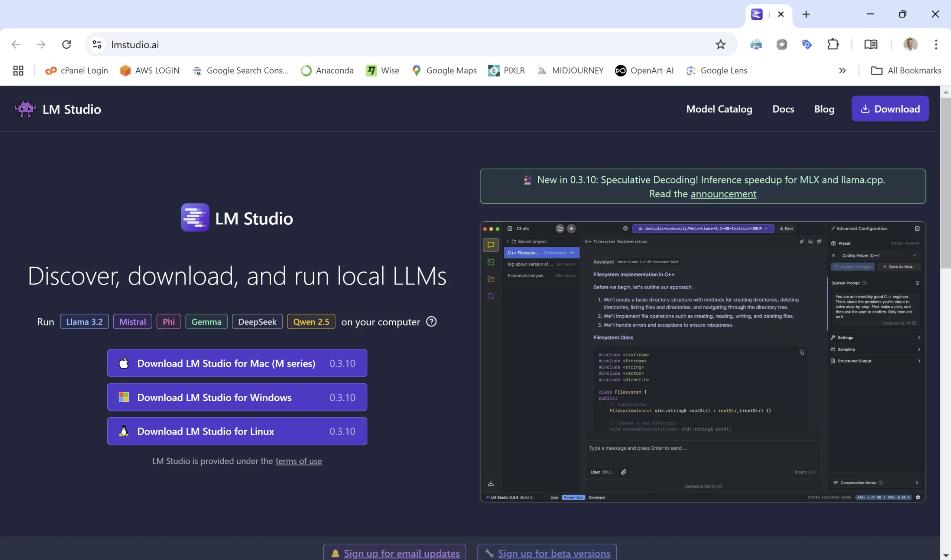Click the app preview screenshot image

(702, 361)
